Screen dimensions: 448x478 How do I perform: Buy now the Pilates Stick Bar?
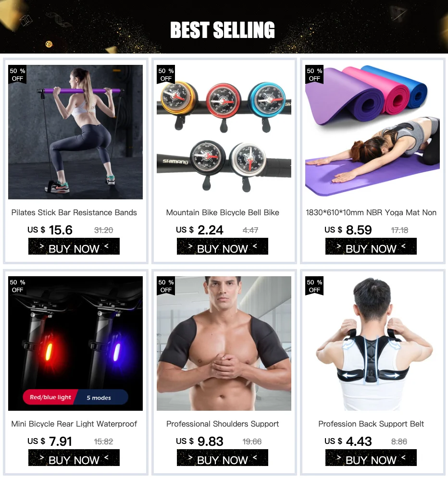[x=74, y=246]
